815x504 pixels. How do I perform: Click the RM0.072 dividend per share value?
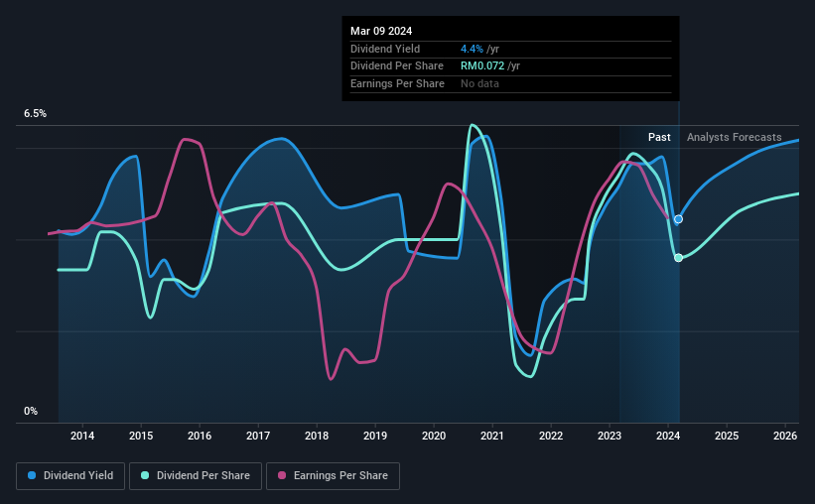[482, 66]
